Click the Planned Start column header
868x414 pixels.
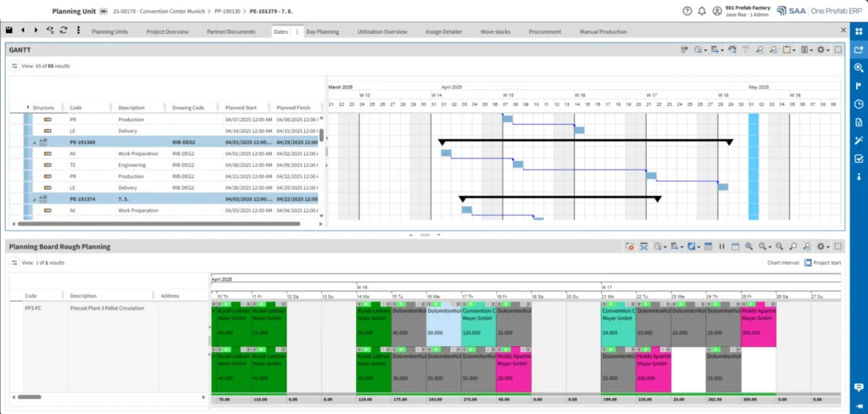click(241, 108)
